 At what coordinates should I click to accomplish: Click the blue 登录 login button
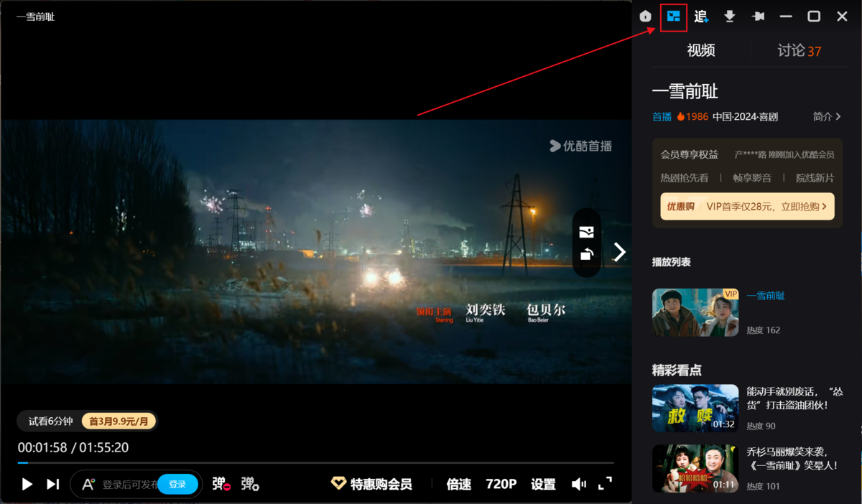pos(177,484)
